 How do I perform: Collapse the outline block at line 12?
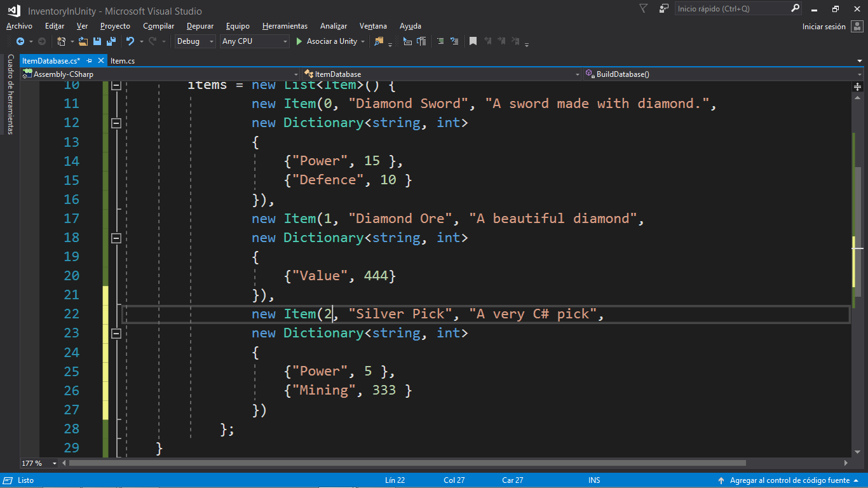[116, 123]
